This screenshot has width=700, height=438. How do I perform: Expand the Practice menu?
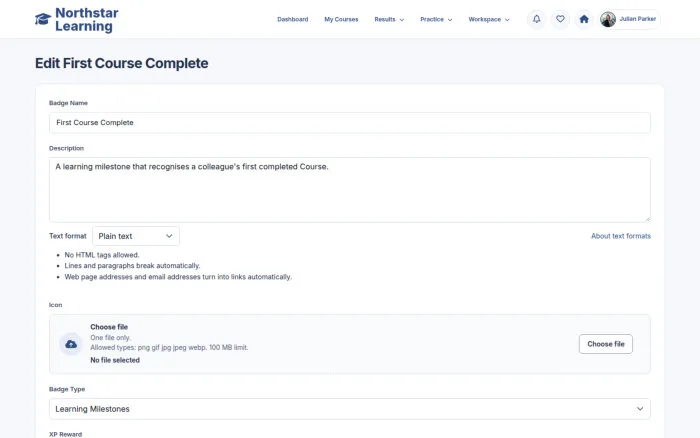pyautogui.click(x=436, y=19)
